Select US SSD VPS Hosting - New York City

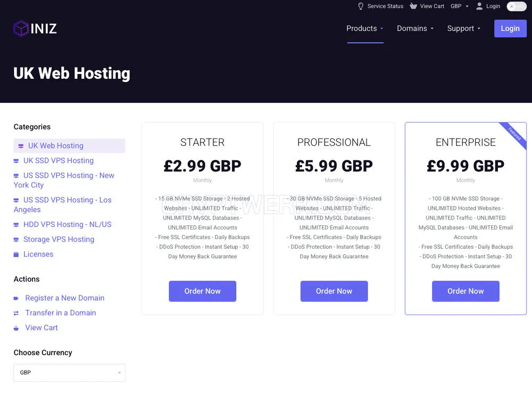click(64, 181)
